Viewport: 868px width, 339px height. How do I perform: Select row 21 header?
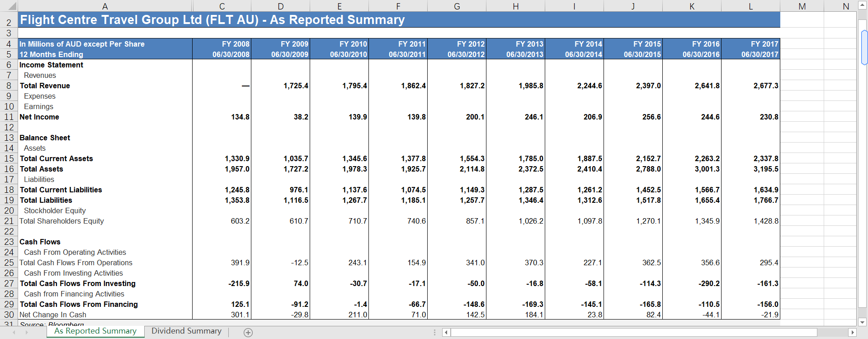click(9, 221)
